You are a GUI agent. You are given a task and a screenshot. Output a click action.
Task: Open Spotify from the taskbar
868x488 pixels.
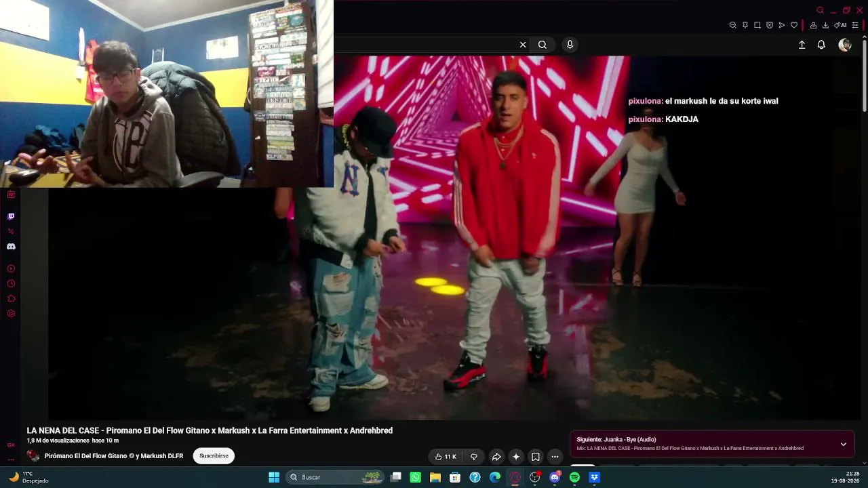click(x=574, y=477)
